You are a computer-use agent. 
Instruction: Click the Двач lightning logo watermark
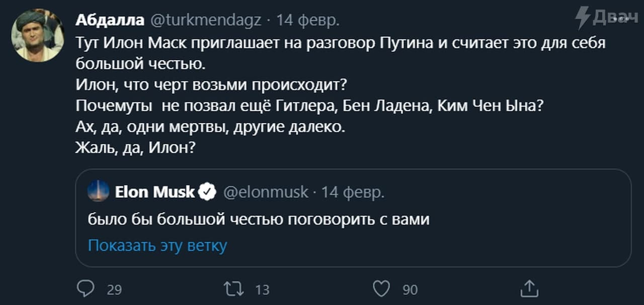(583, 18)
